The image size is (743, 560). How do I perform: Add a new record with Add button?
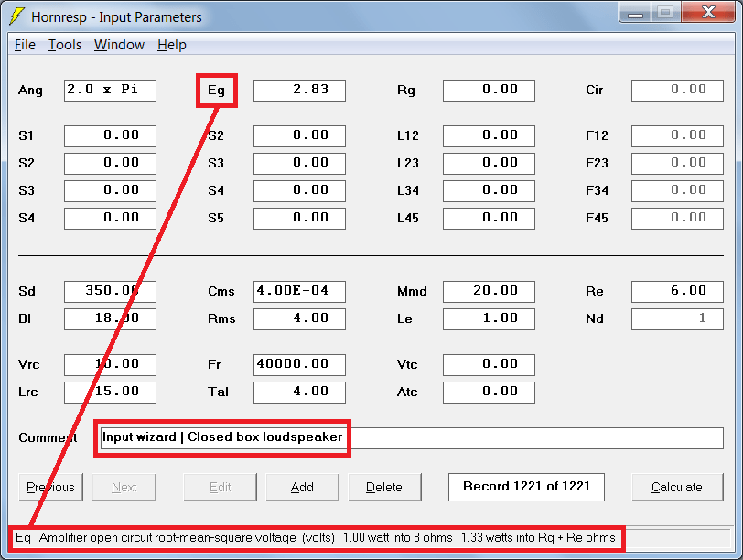coord(302,487)
